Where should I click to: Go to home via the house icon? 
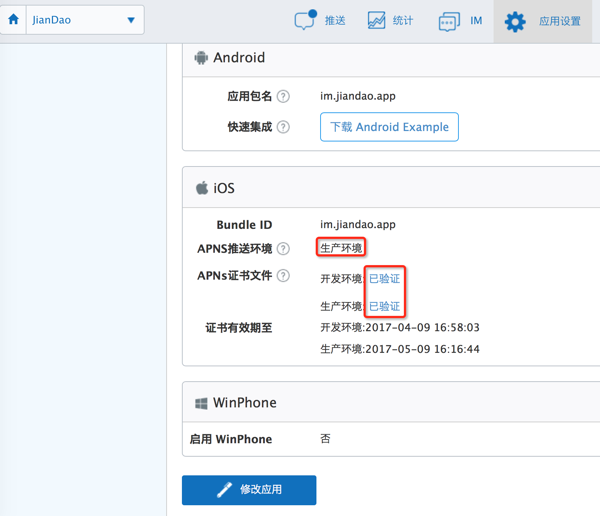[x=13, y=19]
